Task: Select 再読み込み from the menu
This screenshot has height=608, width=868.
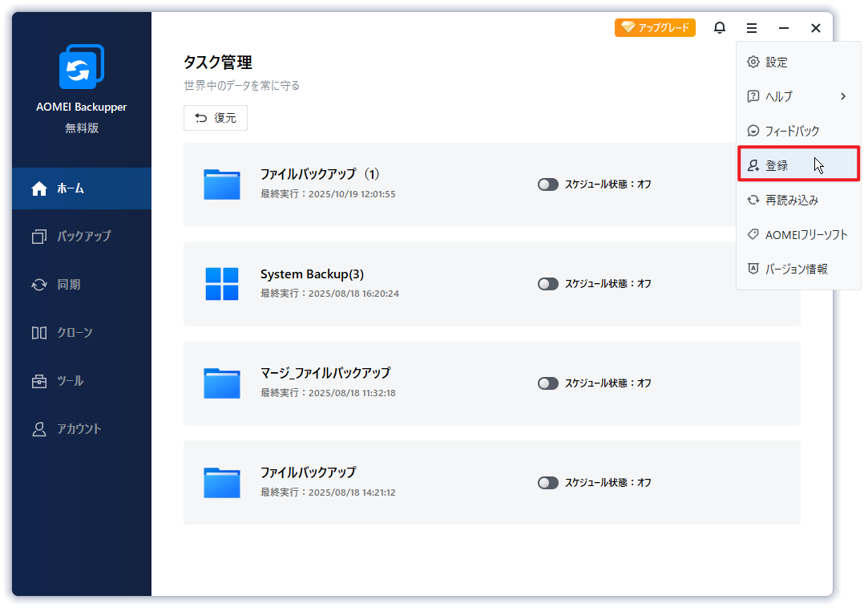Action: pos(798,200)
